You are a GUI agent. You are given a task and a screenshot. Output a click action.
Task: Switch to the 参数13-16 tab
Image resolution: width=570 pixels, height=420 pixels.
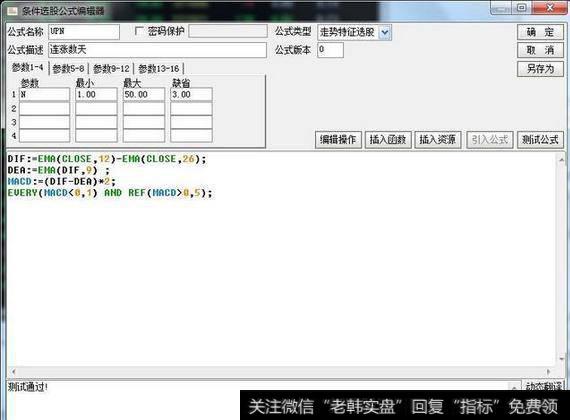pos(159,68)
